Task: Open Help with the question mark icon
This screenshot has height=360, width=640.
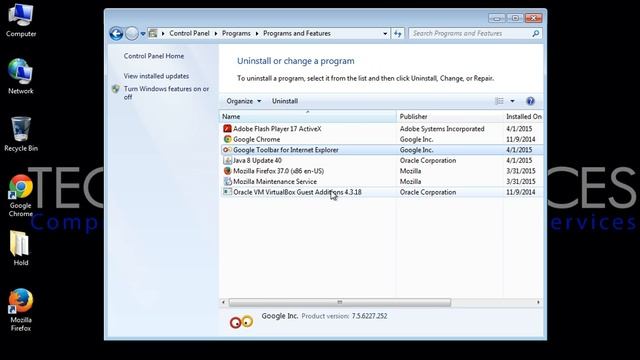Action: 530,101
